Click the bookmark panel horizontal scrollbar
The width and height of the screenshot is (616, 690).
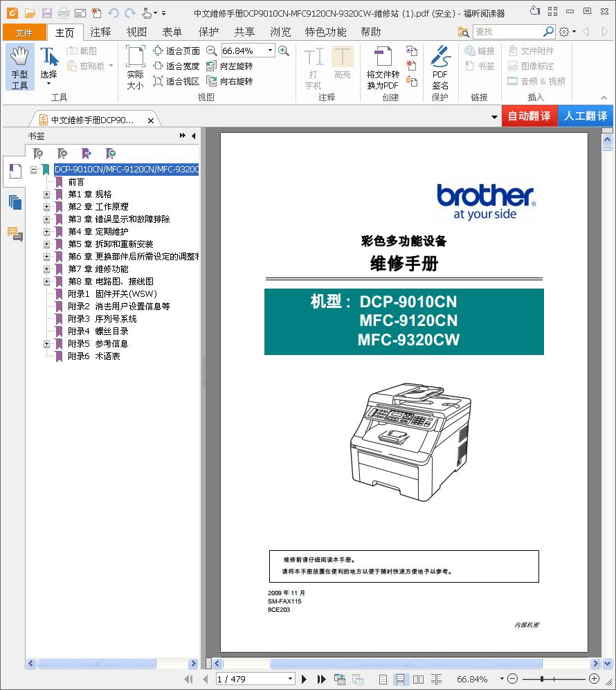click(96, 663)
